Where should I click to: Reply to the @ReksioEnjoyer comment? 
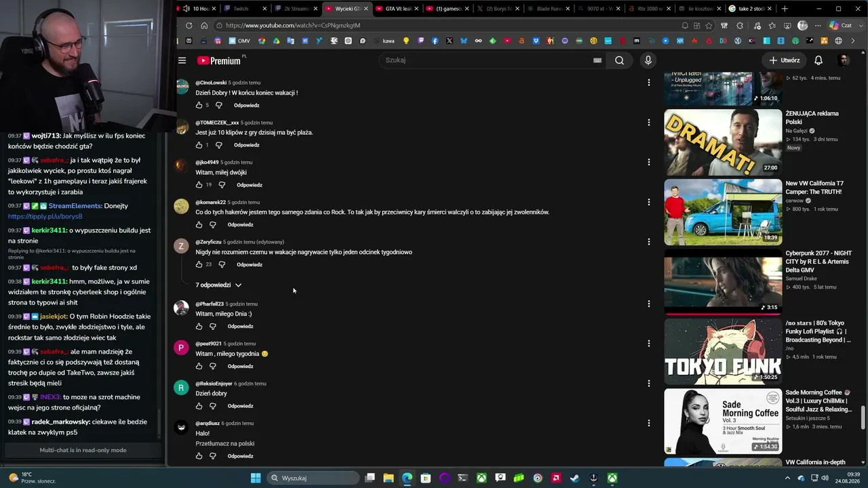(240, 406)
